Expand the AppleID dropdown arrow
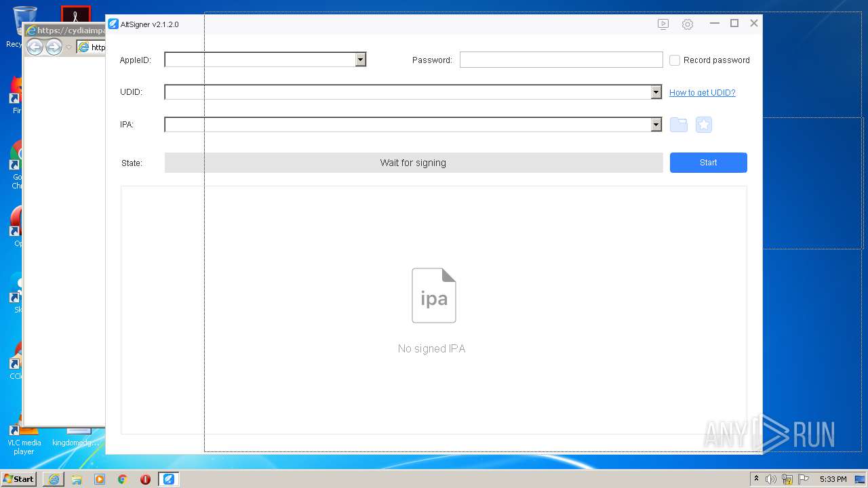 [361, 60]
